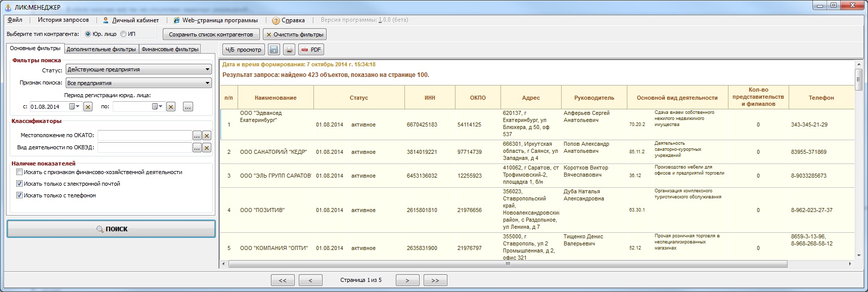Click the right arrow of the horizontal scrollbar

pyautogui.click(x=850, y=264)
